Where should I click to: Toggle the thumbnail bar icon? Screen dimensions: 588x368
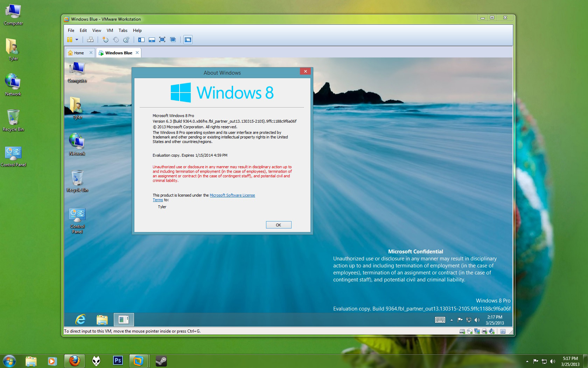[152, 40]
